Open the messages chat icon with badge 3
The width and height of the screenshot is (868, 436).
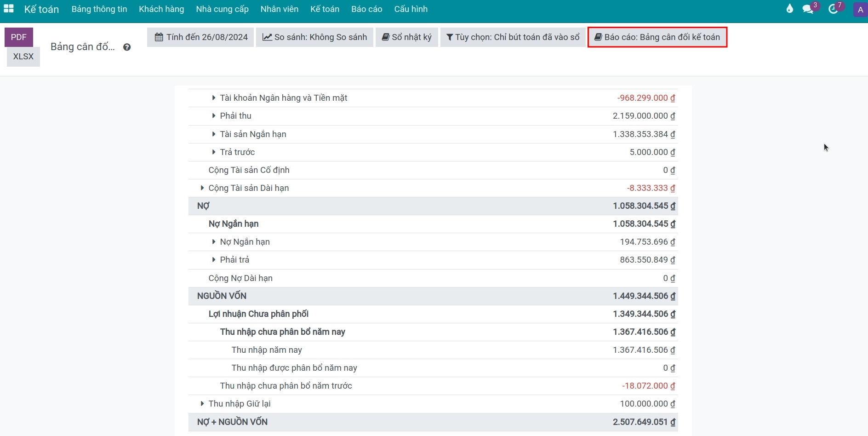(808, 9)
